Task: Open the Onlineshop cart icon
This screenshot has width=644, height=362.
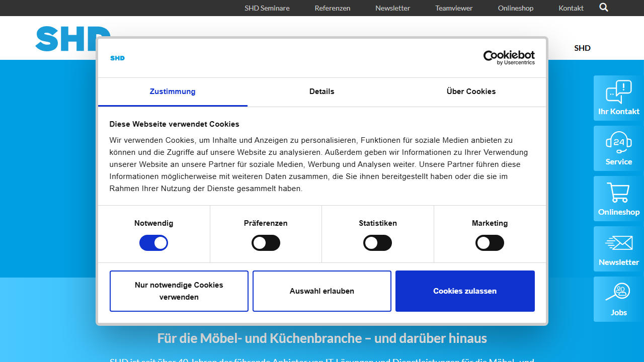Action: coord(619,192)
